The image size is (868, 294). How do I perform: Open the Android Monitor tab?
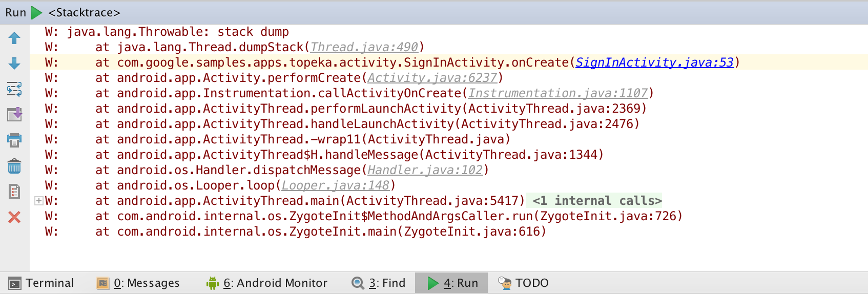[266, 283]
